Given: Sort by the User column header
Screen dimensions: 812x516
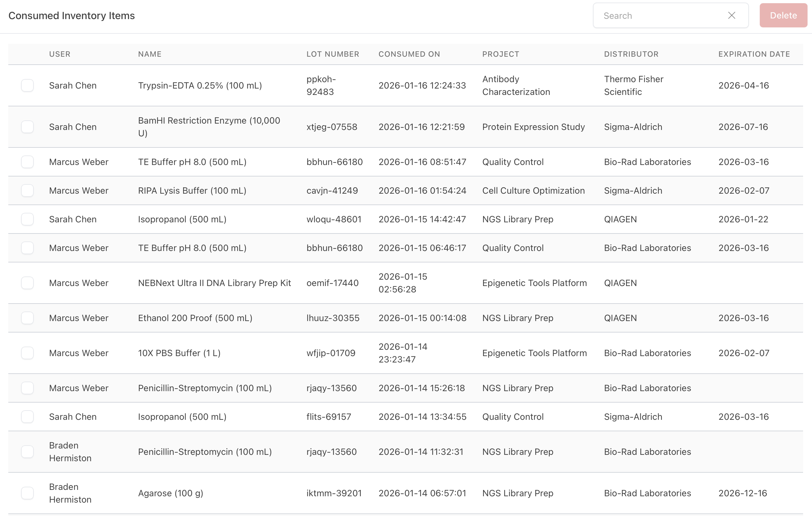Looking at the screenshot, I should pos(60,54).
